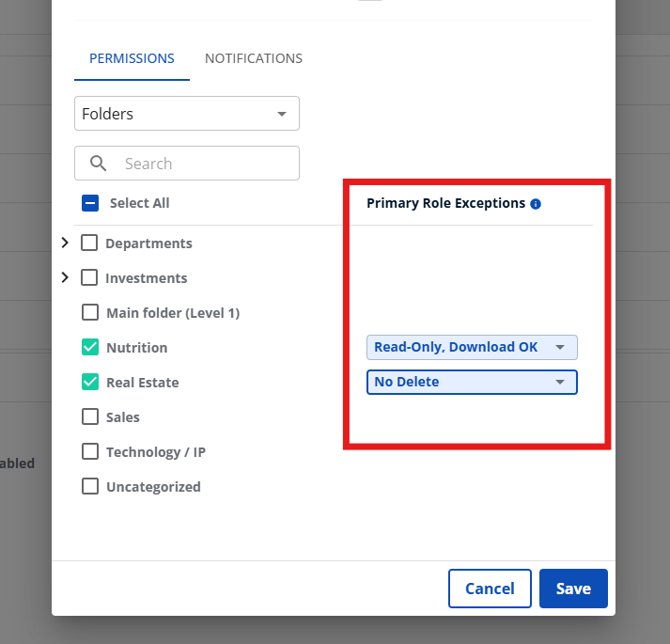
Task: Toggle the Select All checkbox
Action: point(90,203)
